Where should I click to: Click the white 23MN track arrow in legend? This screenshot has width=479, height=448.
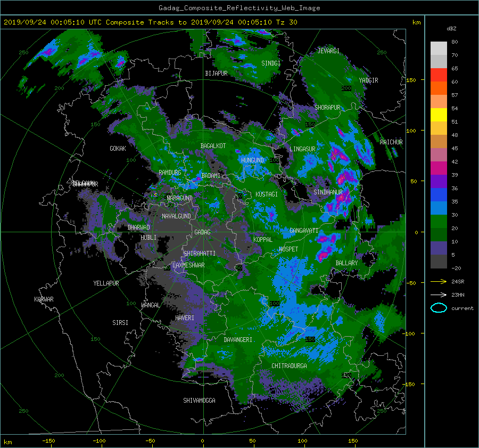pyautogui.click(x=439, y=295)
